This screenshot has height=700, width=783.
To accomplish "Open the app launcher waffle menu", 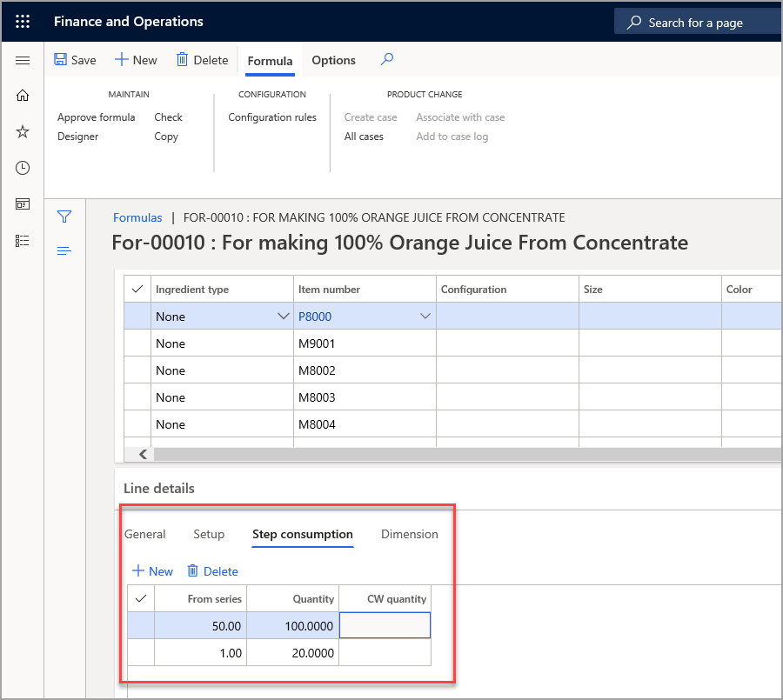I will [23, 22].
